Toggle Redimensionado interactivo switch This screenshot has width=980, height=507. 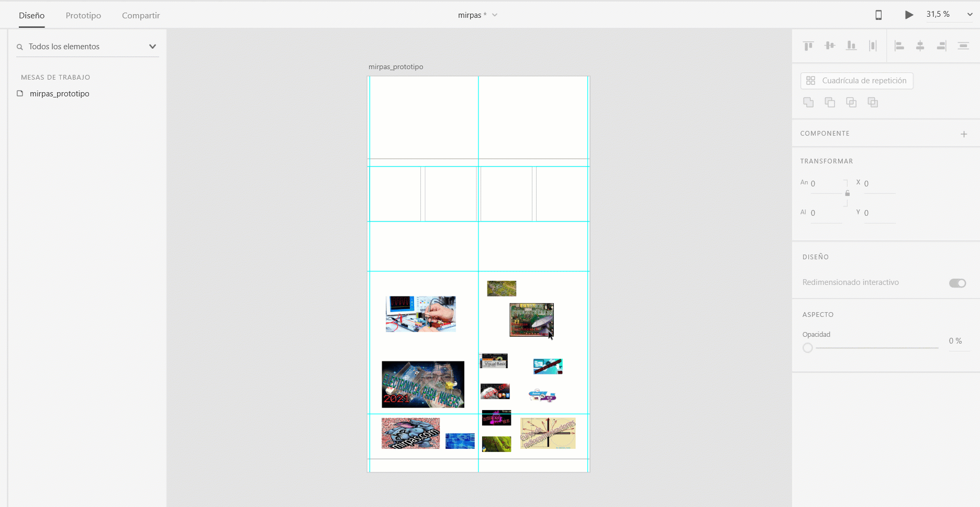[957, 283]
